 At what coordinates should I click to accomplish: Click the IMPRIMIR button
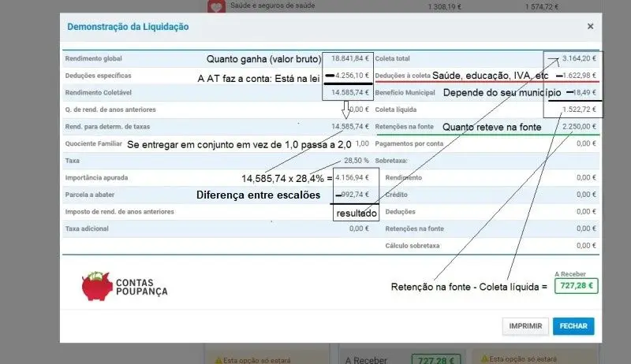(525, 326)
